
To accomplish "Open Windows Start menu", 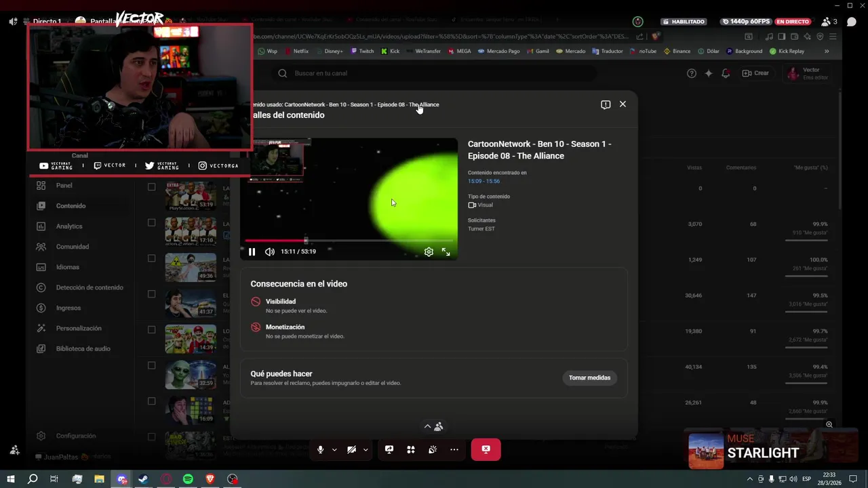I will (x=11, y=479).
